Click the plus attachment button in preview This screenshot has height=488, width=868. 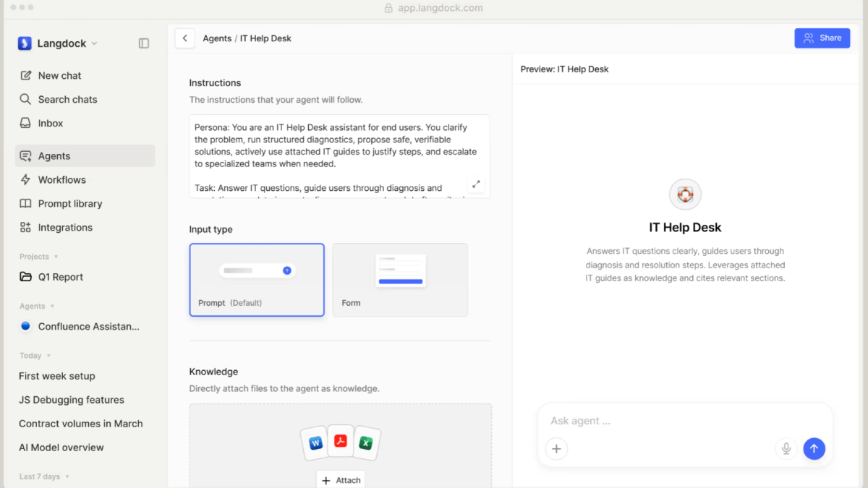tap(556, 449)
